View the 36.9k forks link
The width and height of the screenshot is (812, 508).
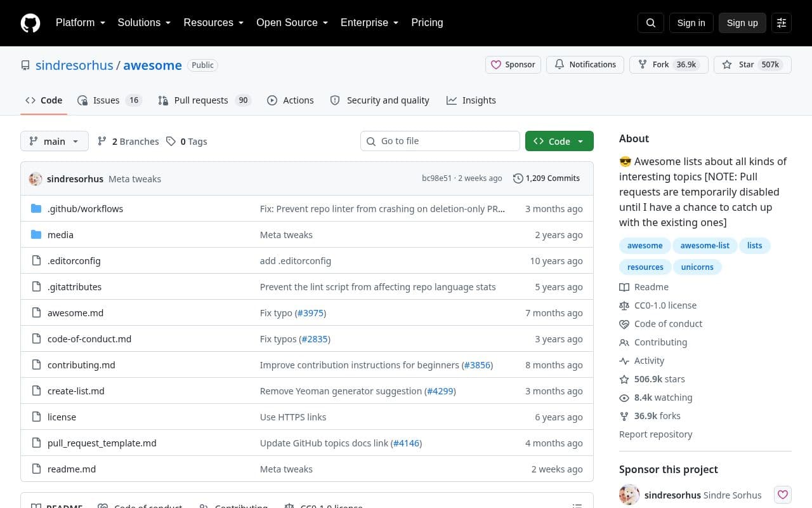[650, 416]
